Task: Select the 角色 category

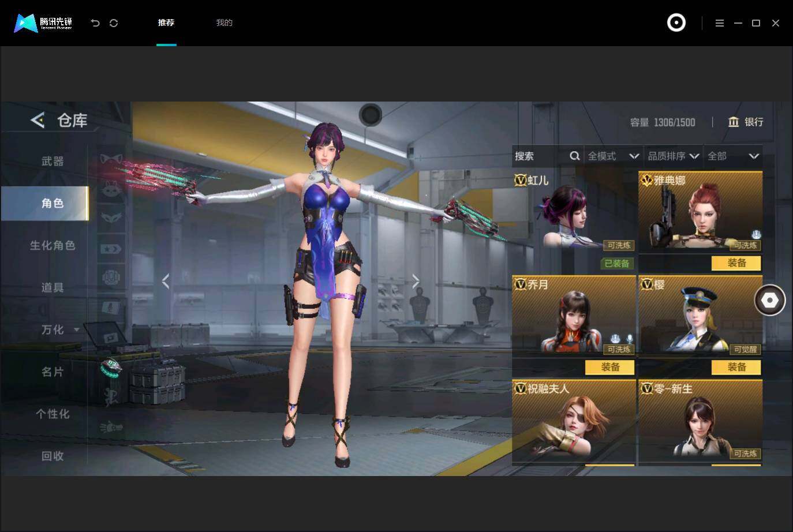Action: [x=44, y=203]
